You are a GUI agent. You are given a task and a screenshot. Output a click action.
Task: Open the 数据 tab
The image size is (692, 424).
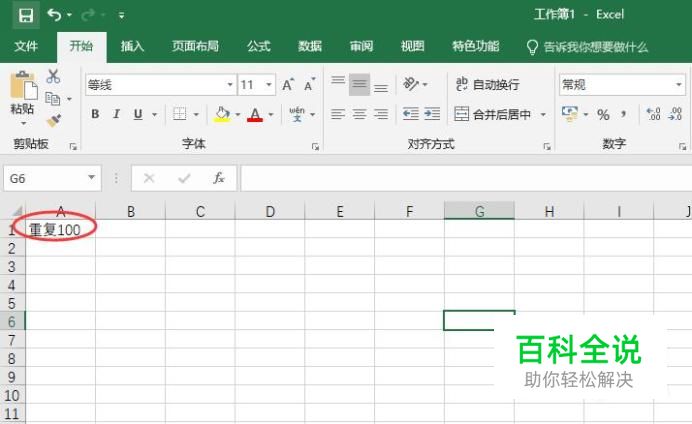310,46
